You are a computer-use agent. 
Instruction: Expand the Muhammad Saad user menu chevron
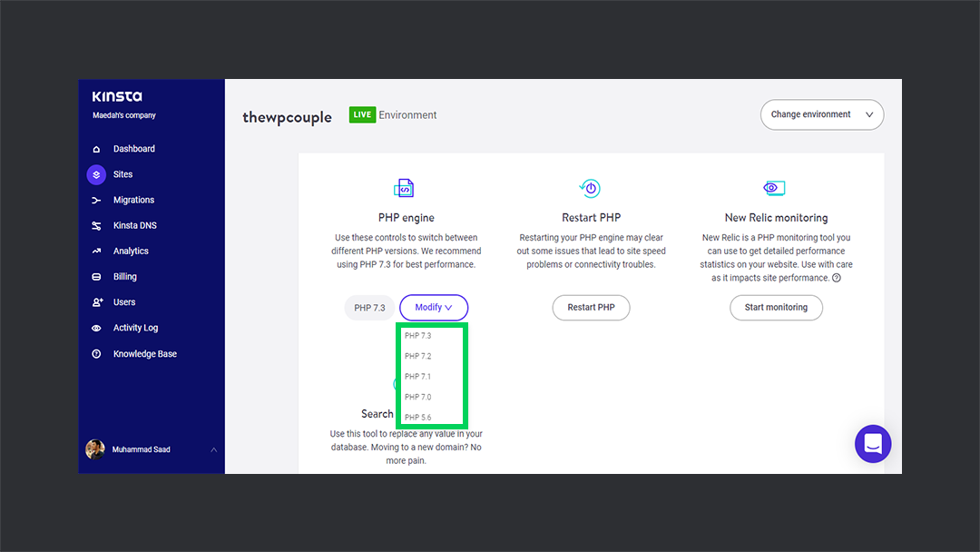pyautogui.click(x=214, y=449)
